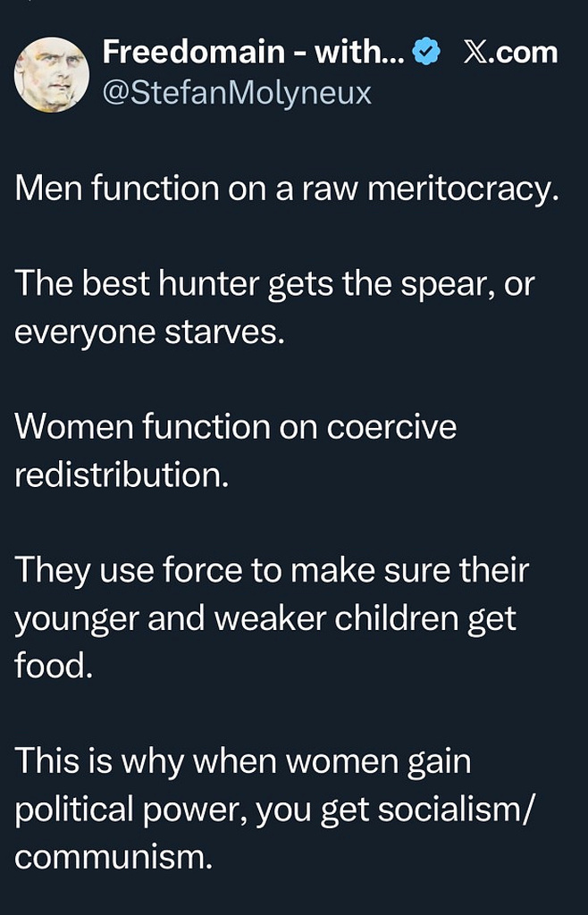Click the line "This is why when women gain"
Viewport: 588px width, 915px height.
coord(242,761)
